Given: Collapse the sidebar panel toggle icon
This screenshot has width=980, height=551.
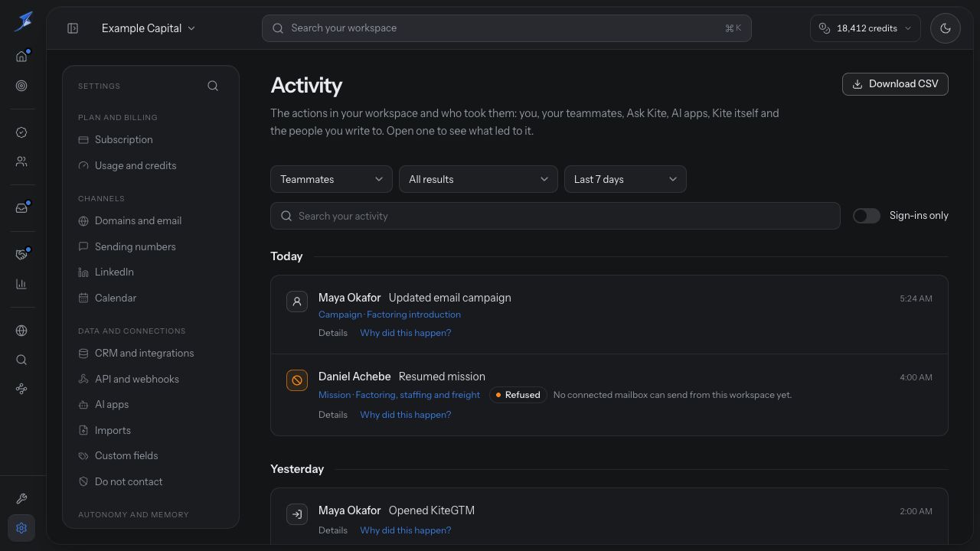Looking at the screenshot, I should tap(73, 28).
